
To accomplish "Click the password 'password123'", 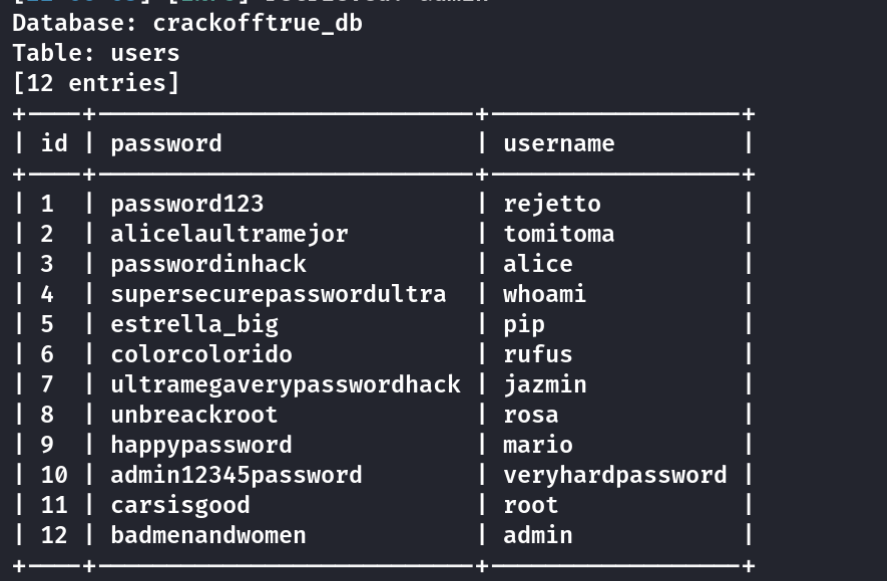I will click(187, 204).
